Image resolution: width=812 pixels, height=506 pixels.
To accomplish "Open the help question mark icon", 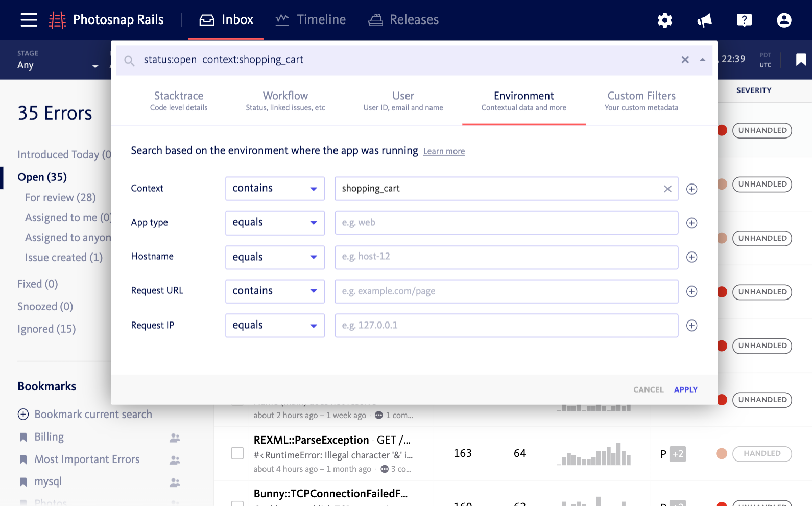I will [744, 20].
